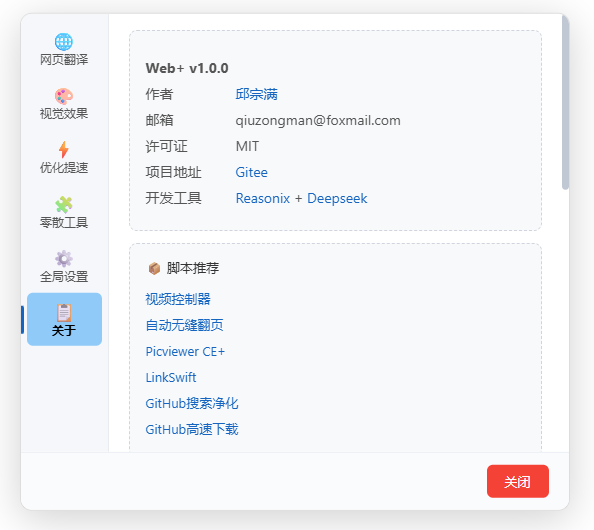Image resolution: width=594 pixels, height=530 pixels.
Task: Select the 零散工具 puzzle piece icon
Action: pyautogui.click(x=64, y=205)
